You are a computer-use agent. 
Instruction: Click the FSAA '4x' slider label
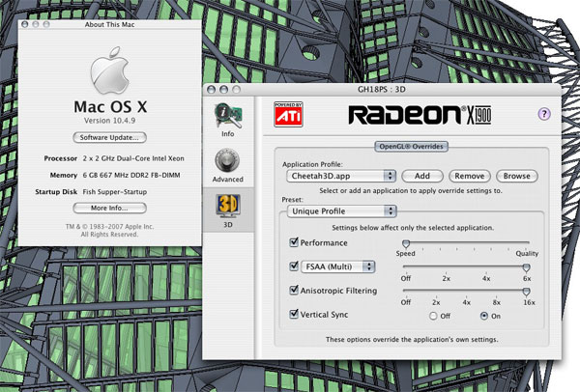click(486, 279)
